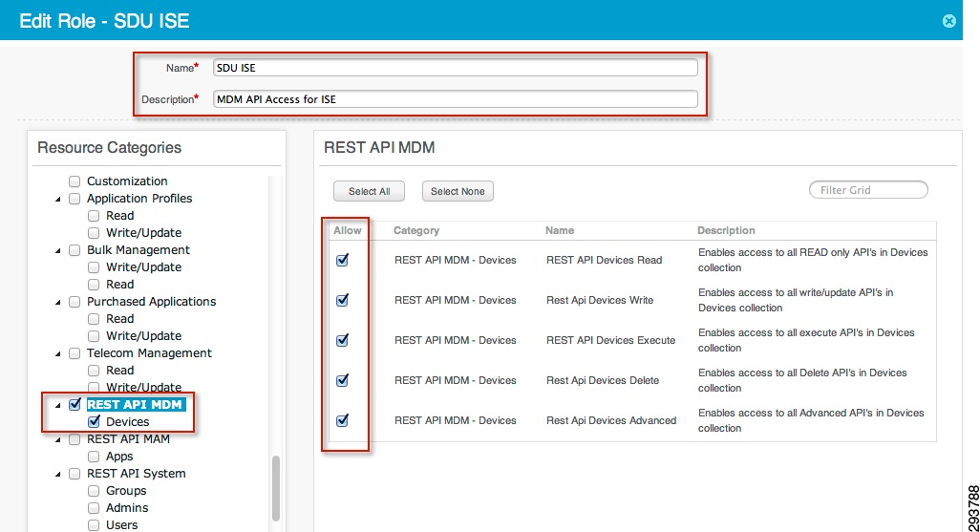
Task: Click the REST API Devices Execute name cell
Action: tap(610, 340)
